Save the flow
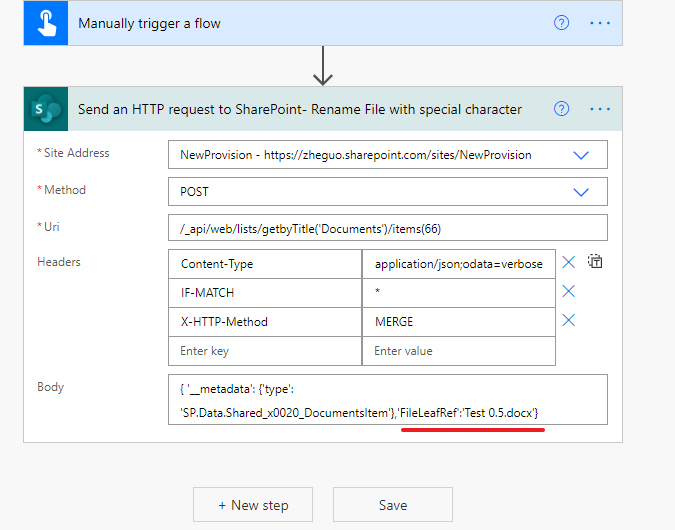Image resolution: width=675 pixels, height=530 pixels. 393,505
